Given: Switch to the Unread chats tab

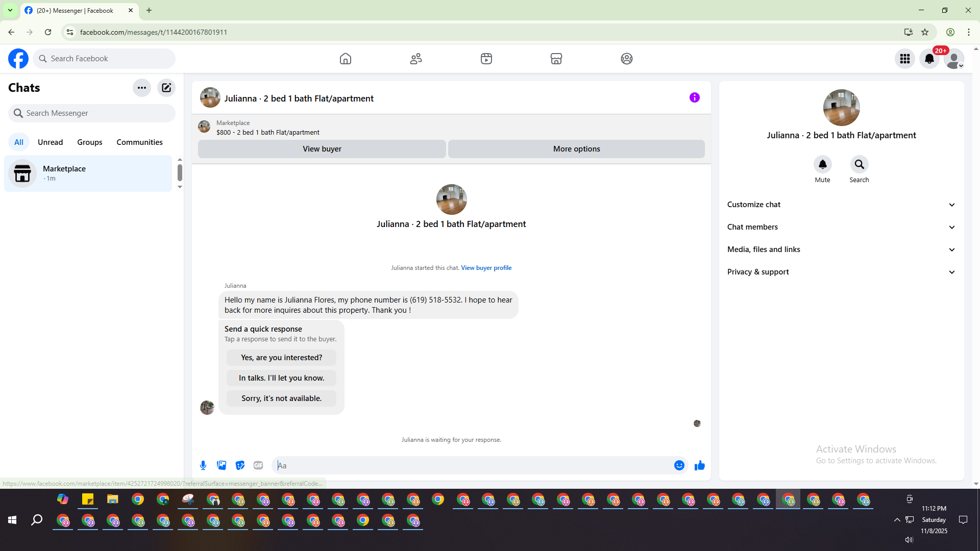Looking at the screenshot, I should pos(50,142).
